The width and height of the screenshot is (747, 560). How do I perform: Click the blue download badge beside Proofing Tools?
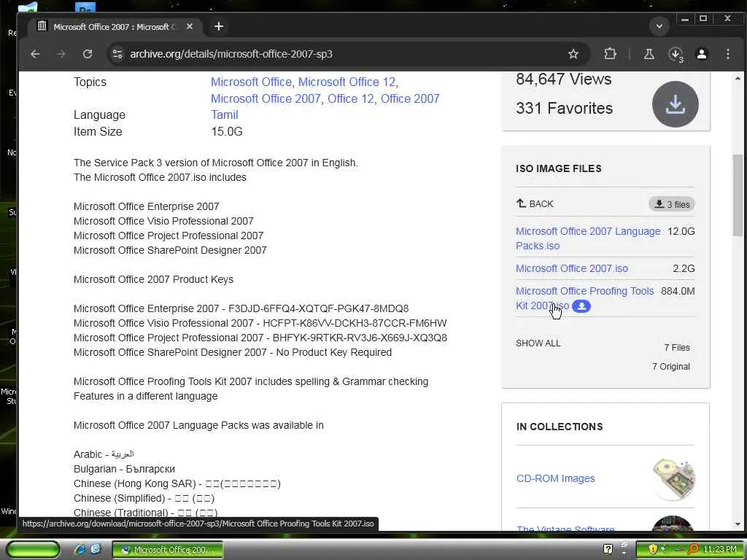pos(581,306)
